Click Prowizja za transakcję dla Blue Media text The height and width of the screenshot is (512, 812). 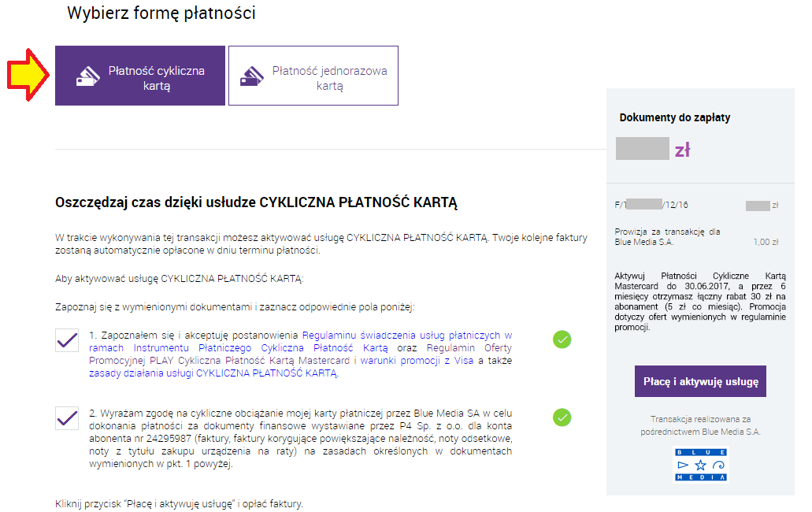pyautogui.click(x=668, y=236)
